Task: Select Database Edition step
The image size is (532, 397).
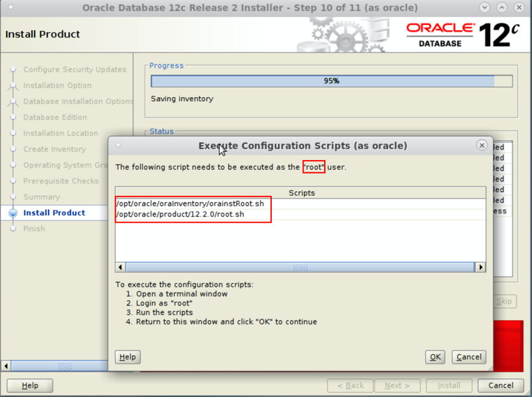Action: 55,117
